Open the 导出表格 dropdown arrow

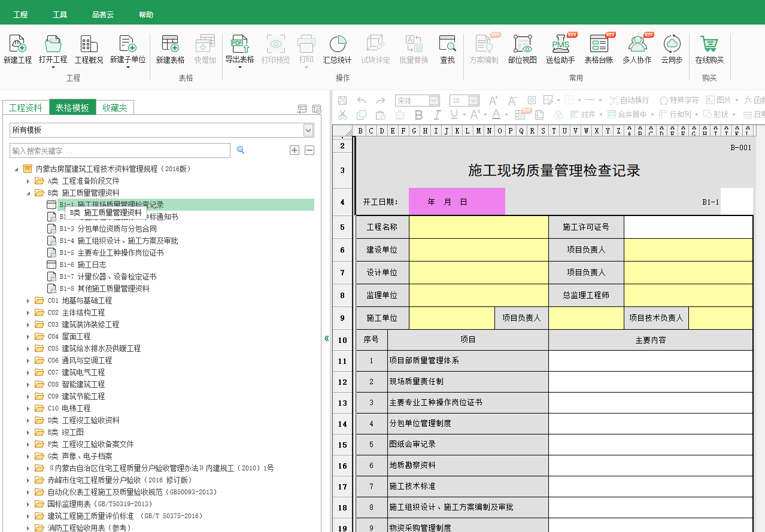(x=239, y=68)
